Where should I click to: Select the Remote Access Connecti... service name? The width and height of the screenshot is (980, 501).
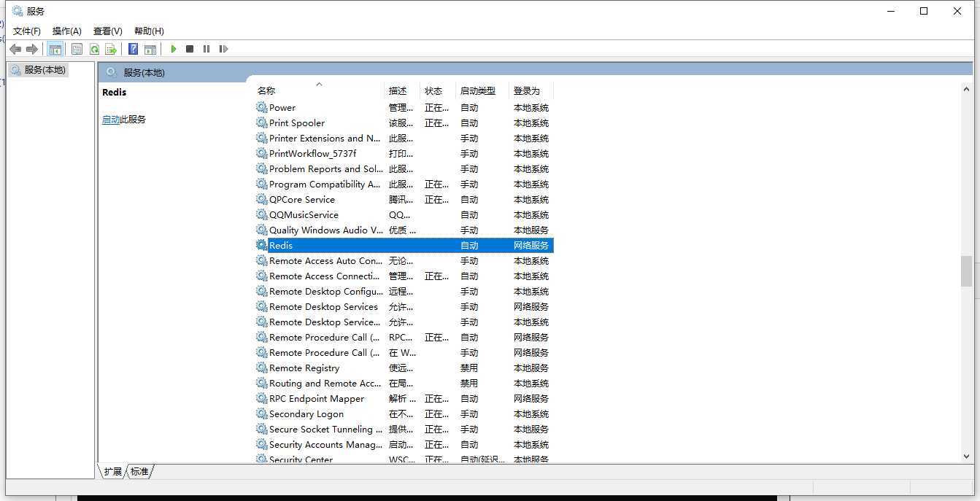click(x=324, y=276)
